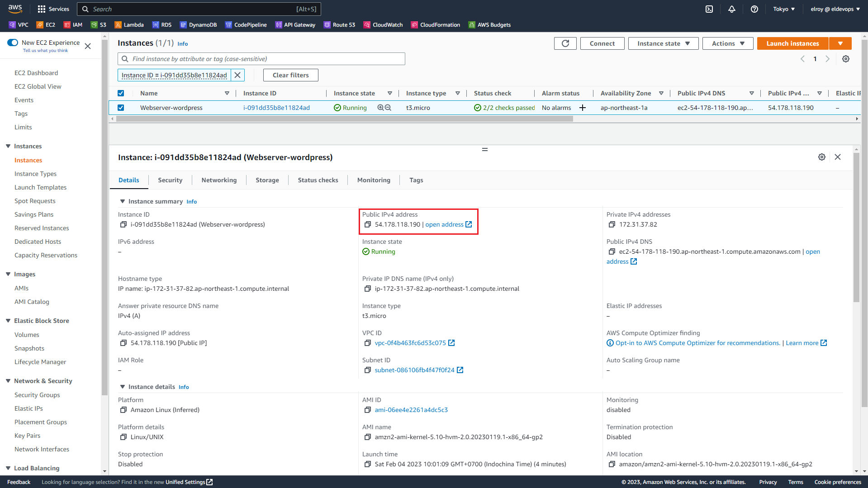Viewport: 868px width, 488px height.
Task: Collapse the Instance summary section
Action: 122,201
